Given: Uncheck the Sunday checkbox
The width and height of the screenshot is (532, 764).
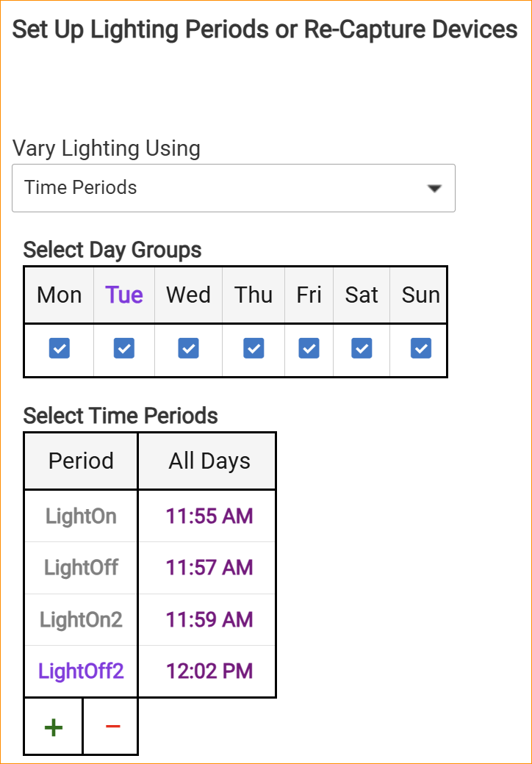Looking at the screenshot, I should point(421,348).
